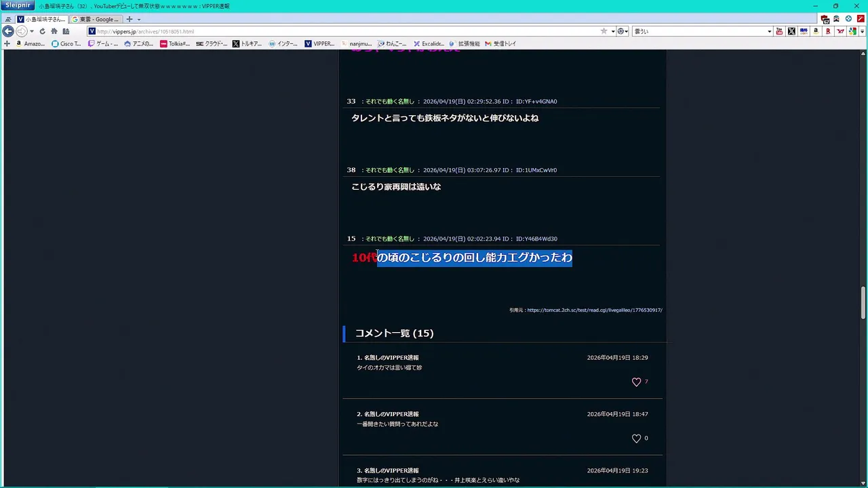Click the browser back button
This screenshot has height=488, width=868.
[x=8, y=31]
